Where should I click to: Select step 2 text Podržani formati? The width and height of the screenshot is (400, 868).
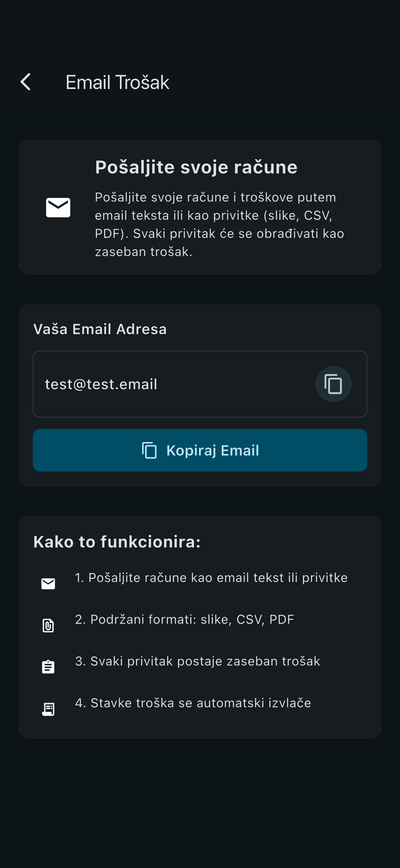tap(185, 619)
